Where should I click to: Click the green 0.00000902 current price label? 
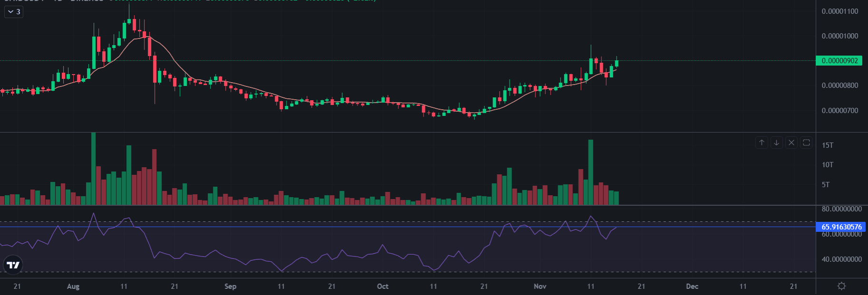[x=839, y=61]
